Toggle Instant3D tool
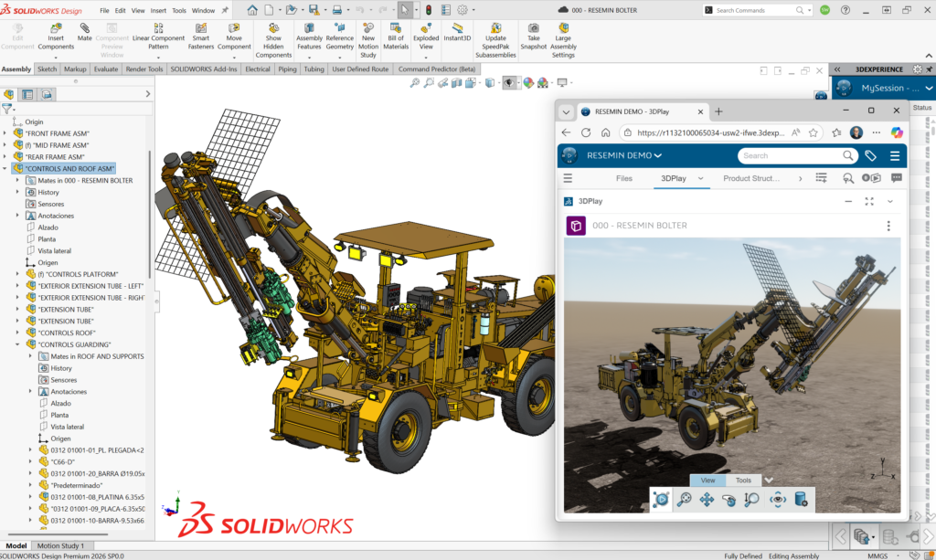 click(457, 33)
